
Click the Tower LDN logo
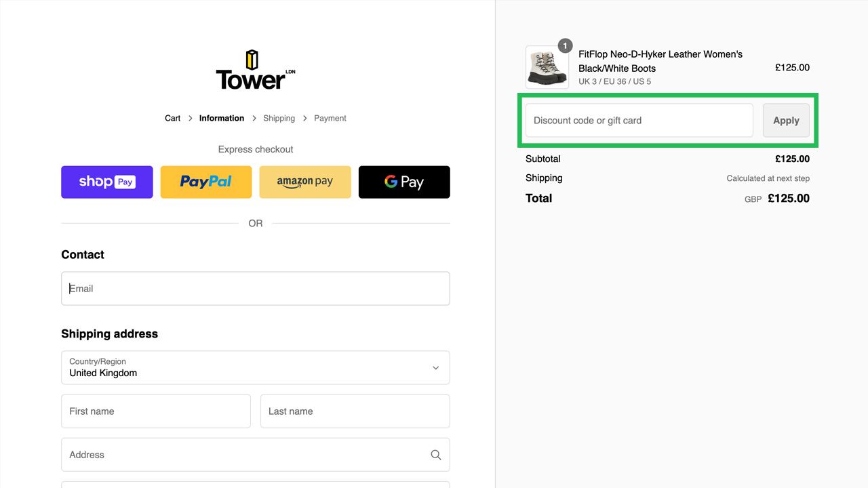coord(256,70)
